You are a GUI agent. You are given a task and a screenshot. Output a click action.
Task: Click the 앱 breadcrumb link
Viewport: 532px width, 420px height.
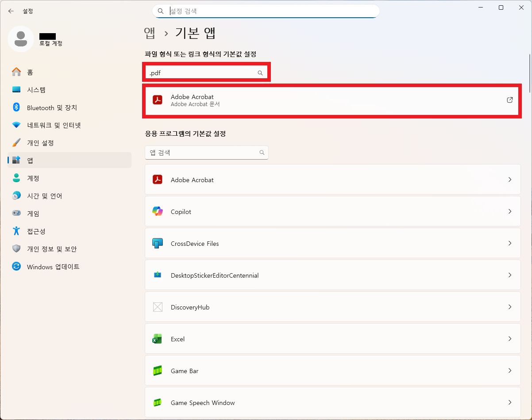(150, 33)
